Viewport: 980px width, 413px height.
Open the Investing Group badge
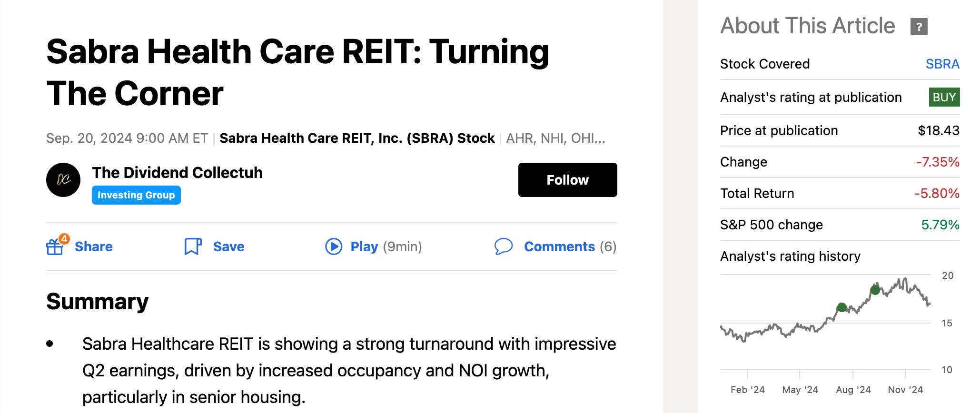click(136, 195)
